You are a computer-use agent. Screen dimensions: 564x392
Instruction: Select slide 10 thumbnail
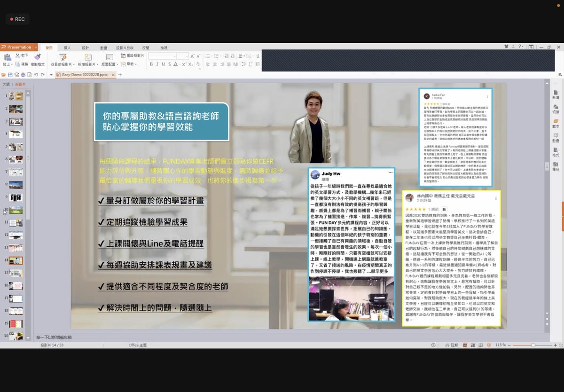click(16, 210)
